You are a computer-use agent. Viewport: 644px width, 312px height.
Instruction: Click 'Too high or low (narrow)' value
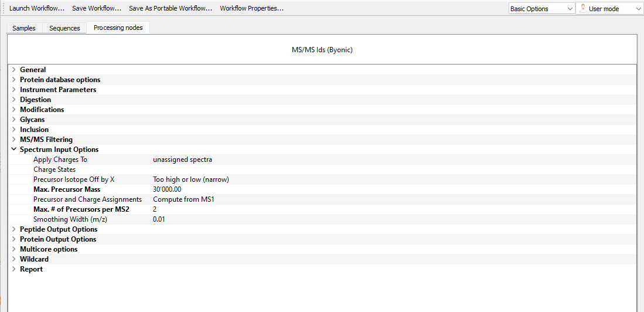[x=190, y=179]
